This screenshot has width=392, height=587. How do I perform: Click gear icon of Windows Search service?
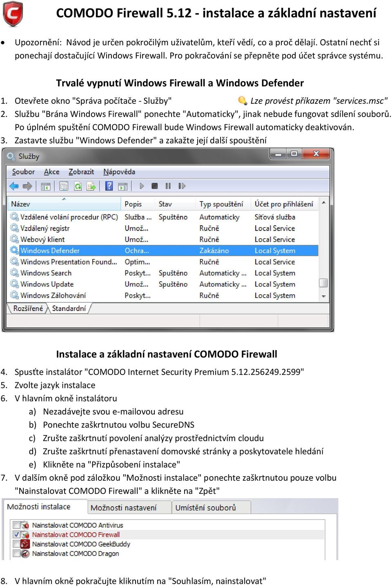(x=15, y=273)
